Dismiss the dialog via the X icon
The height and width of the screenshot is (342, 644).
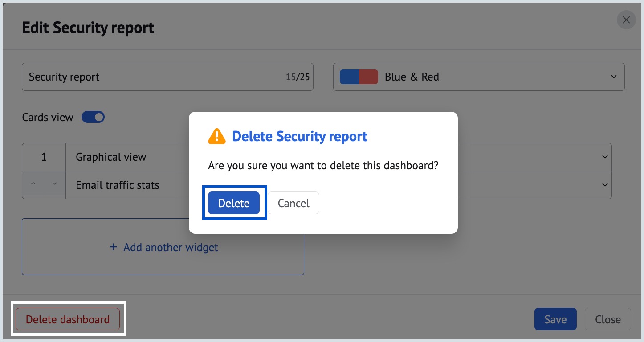point(626,20)
